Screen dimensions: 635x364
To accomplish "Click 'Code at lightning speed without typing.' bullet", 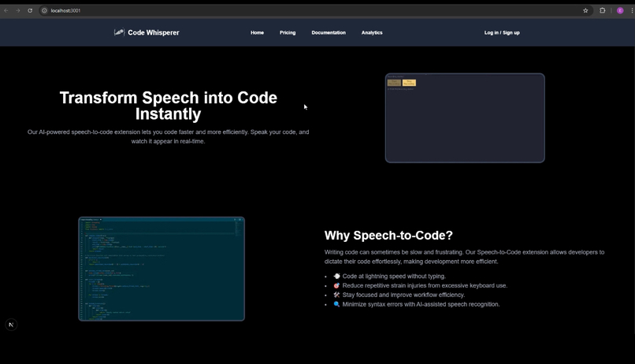I will [x=394, y=276].
